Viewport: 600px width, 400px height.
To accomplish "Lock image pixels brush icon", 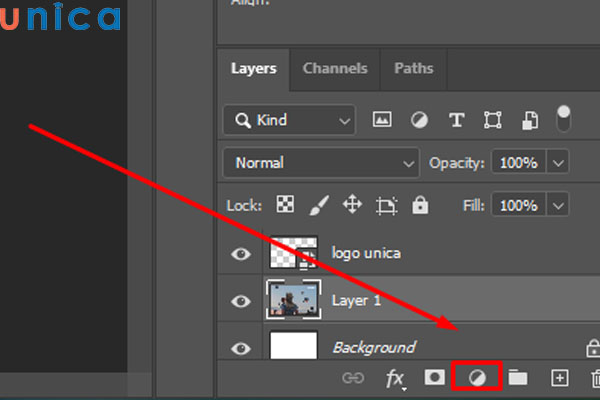I will click(319, 205).
